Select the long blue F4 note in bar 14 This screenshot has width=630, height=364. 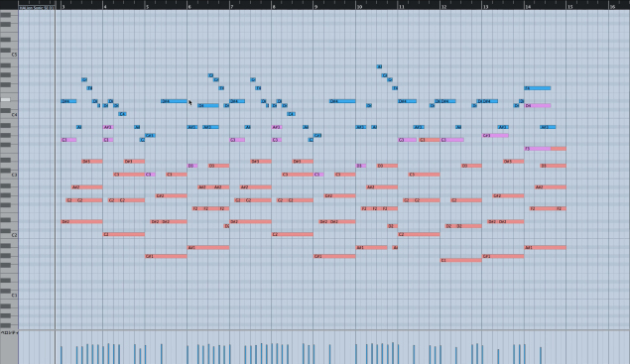(538, 88)
